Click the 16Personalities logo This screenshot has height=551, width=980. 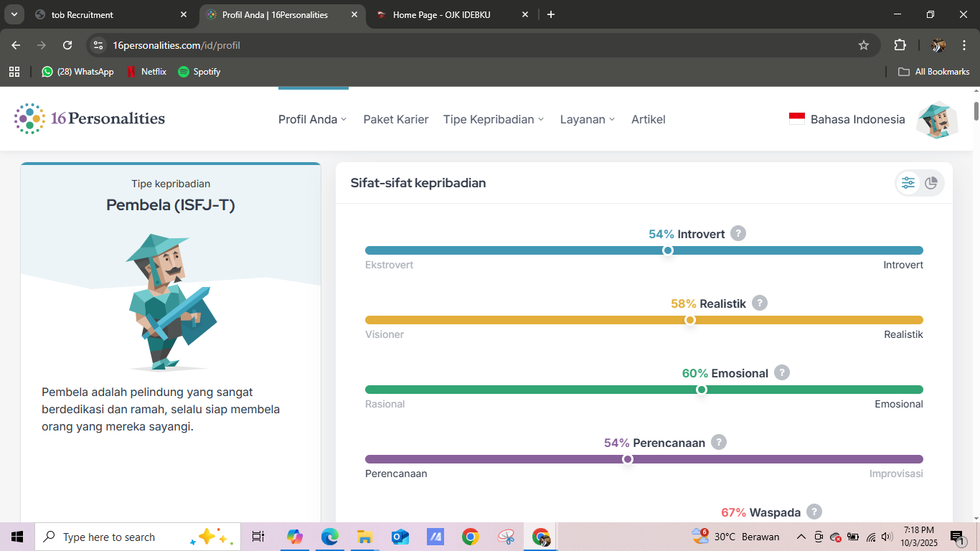[x=90, y=119]
